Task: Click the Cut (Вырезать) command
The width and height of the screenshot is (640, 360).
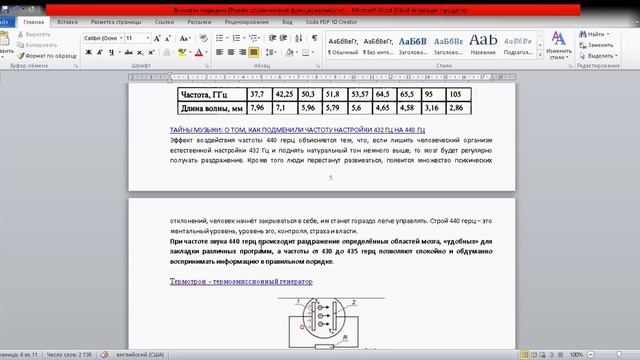Action: click(34, 35)
